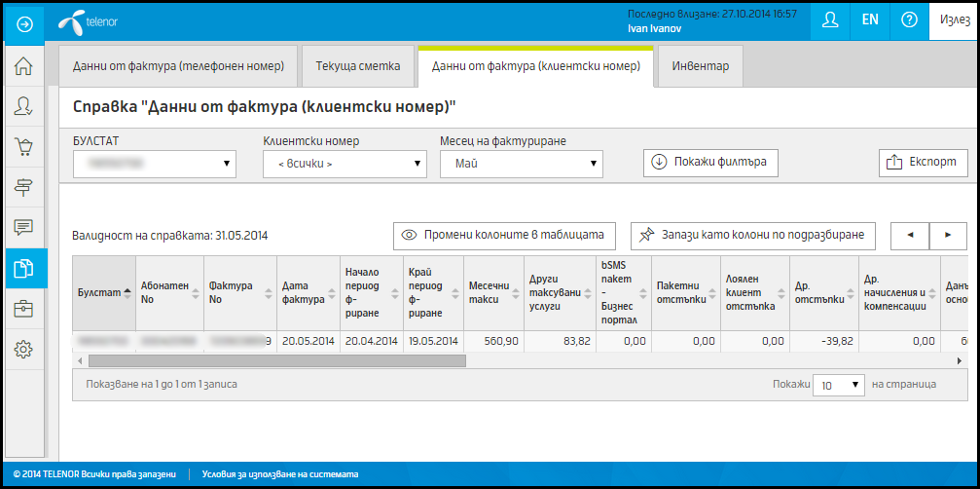Switch to Инвентар tab
The image size is (980, 489).
coord(700,66)
